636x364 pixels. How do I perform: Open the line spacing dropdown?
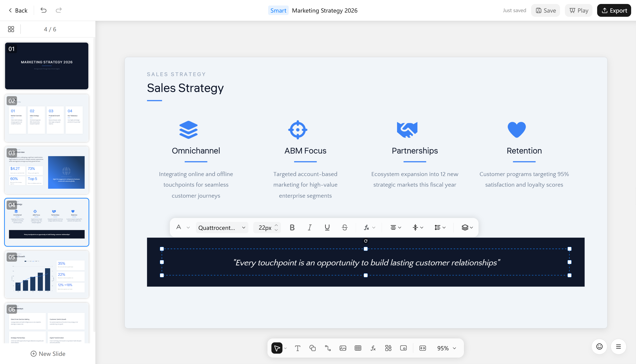coord(440,227)
